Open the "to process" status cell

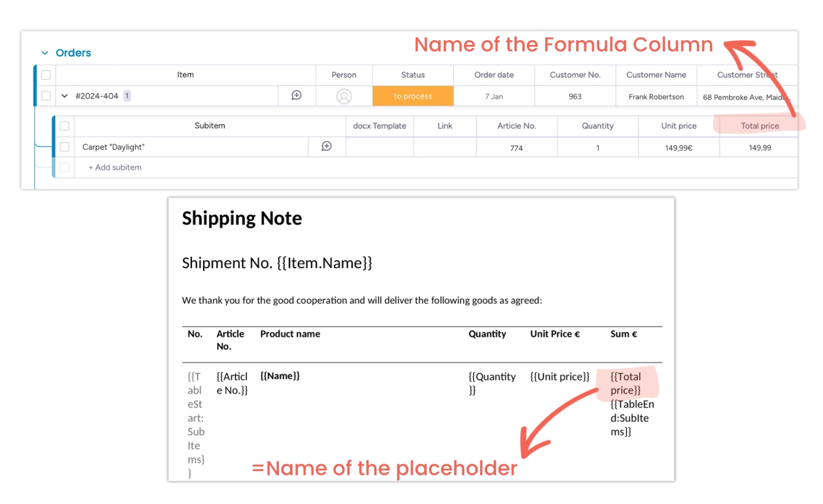(413, 96)
